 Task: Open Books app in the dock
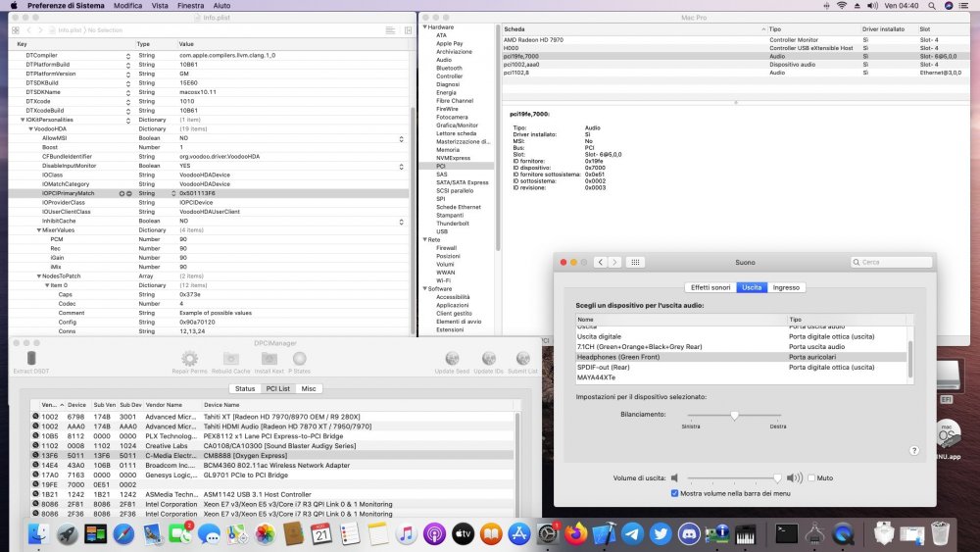pos(491,534)
